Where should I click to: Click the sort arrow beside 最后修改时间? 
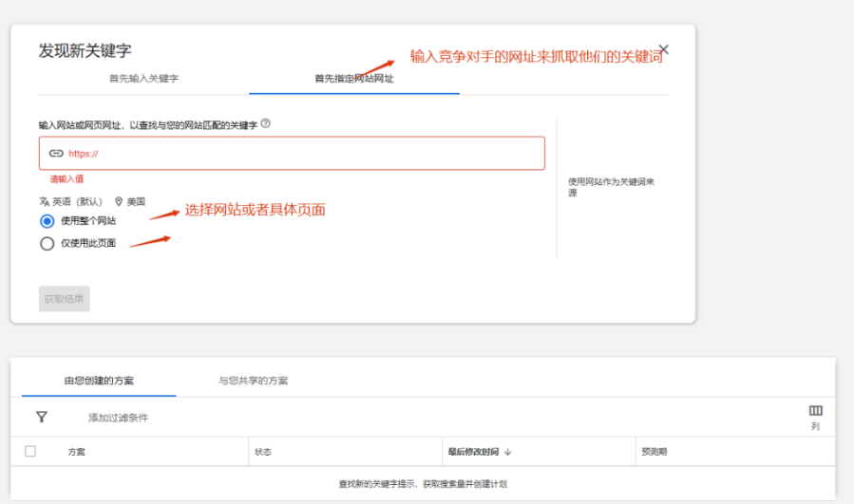coord(508,452)
